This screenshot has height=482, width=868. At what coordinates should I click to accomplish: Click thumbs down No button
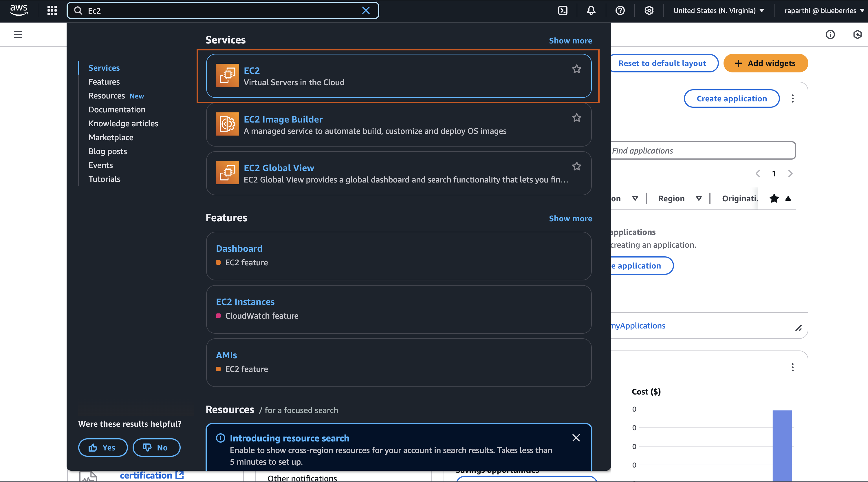156,447
